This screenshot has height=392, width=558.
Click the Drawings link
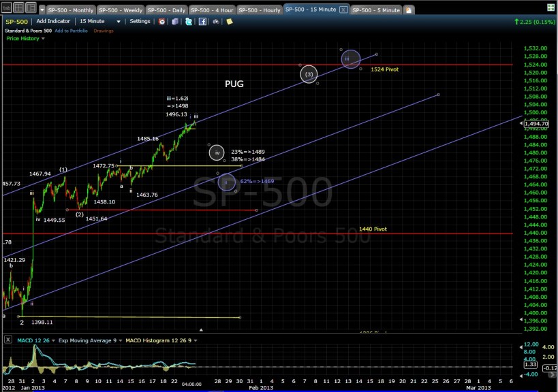tap(104, 31)
